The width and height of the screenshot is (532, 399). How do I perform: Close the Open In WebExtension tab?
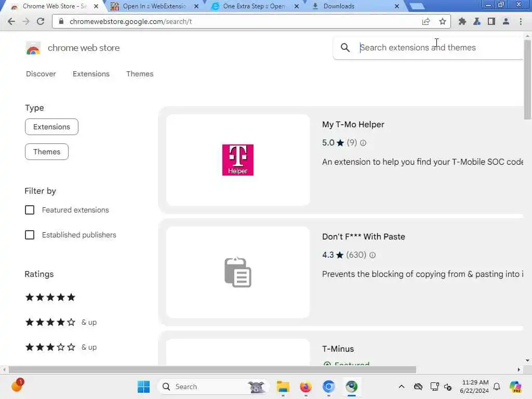point(196,6)
